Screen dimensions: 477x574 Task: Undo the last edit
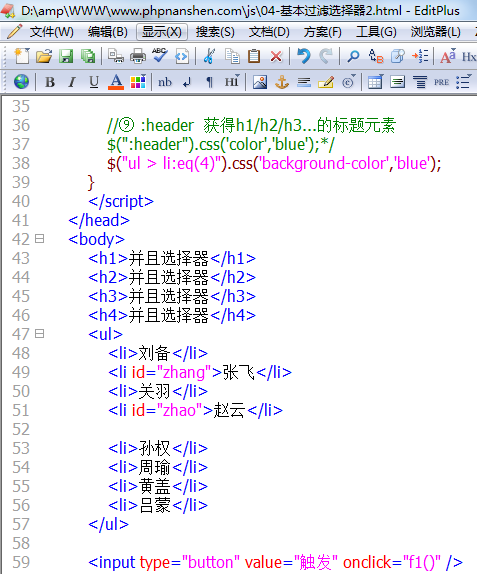point(303,56)
